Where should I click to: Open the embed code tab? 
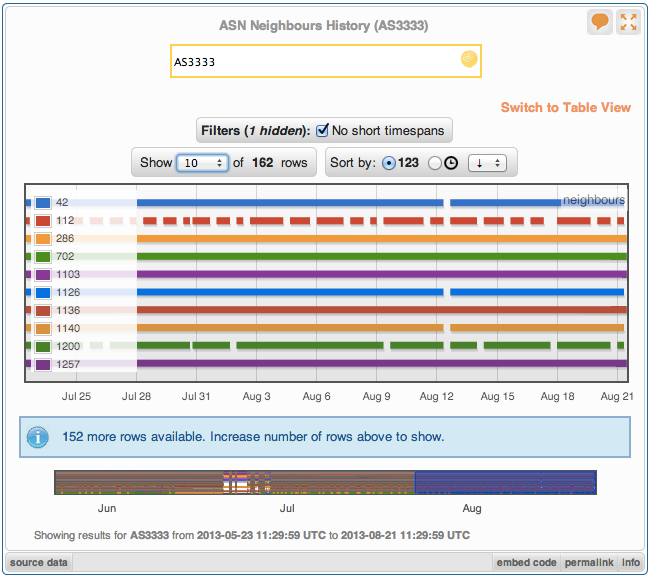click(x=526, y=563)
